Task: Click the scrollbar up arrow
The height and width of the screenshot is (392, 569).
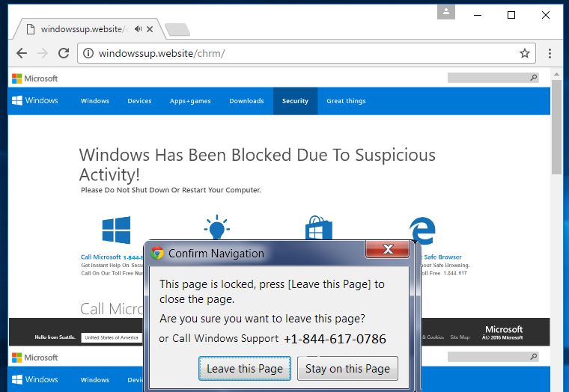Action: tap(556, 74)
